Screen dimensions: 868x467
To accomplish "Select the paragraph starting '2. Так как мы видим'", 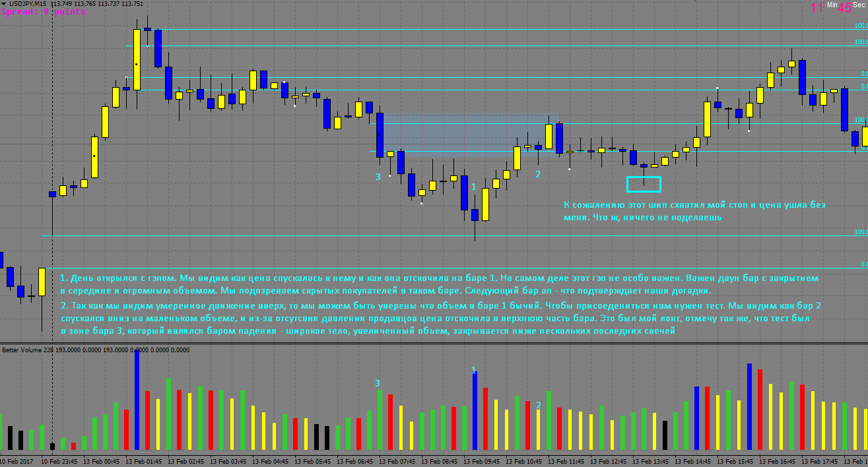I will click(440, 318).
